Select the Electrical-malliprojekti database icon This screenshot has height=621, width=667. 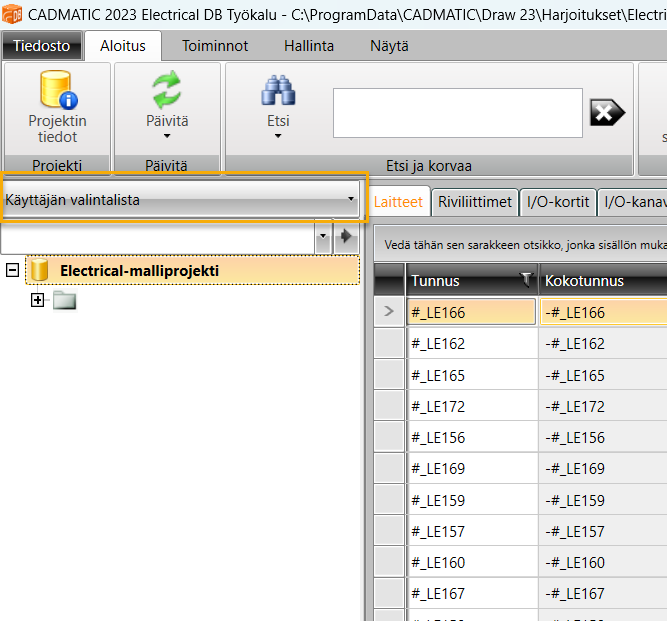(40, 270)
